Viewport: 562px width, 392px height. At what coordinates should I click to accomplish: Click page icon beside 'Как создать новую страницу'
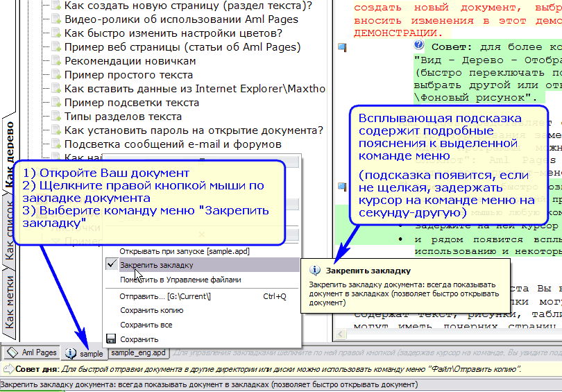tap(56, 5)
